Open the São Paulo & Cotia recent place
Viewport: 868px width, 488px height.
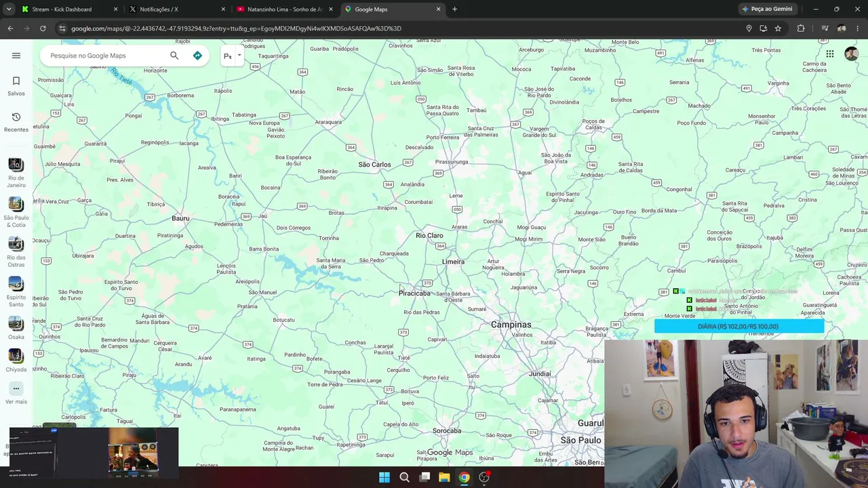pos(16,212)
